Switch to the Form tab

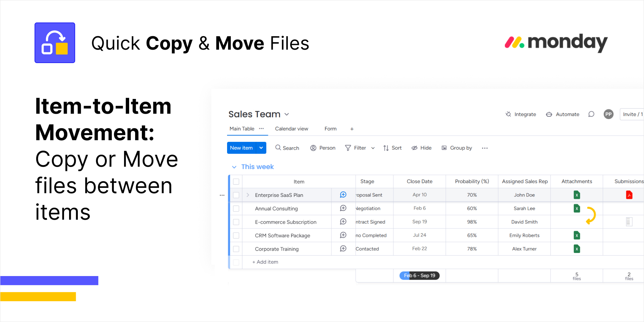(330, 128)
